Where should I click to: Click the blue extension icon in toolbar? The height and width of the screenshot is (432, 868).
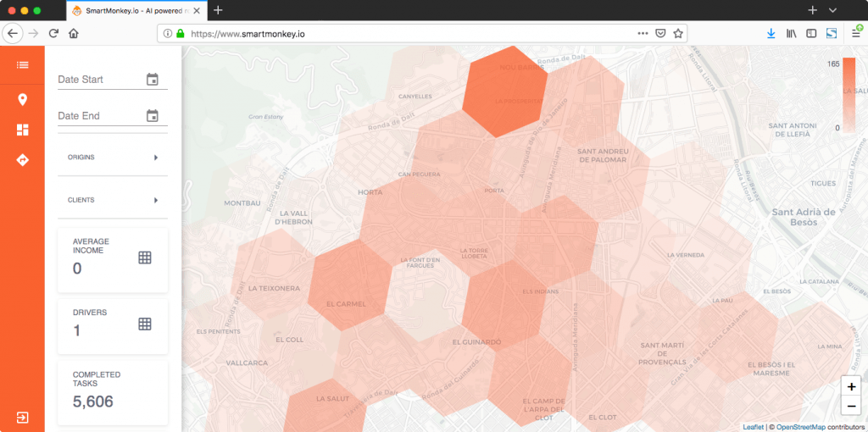tap(831, 33)
